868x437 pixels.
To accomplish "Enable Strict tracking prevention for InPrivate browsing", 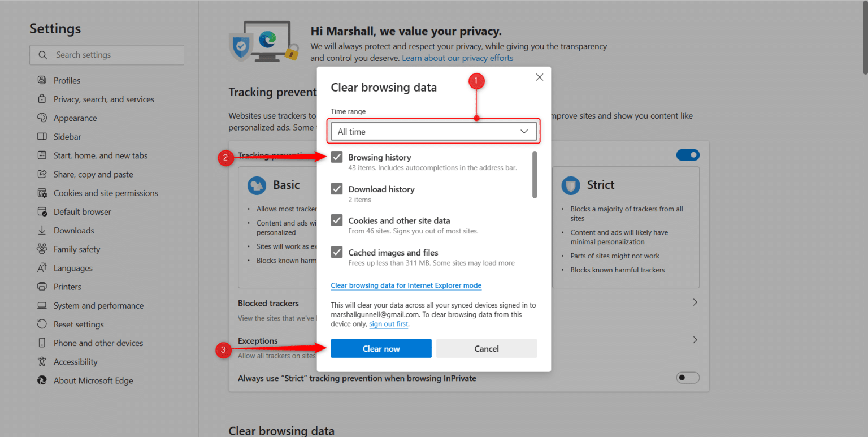I will [688, 378].
